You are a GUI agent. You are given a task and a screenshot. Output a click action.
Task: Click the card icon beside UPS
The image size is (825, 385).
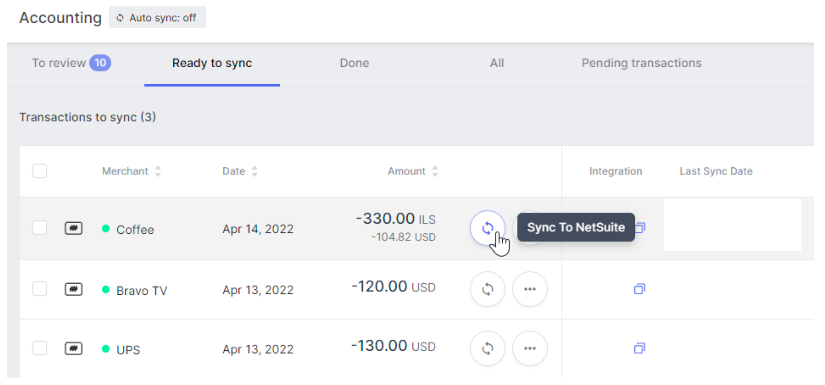point(74,348)
